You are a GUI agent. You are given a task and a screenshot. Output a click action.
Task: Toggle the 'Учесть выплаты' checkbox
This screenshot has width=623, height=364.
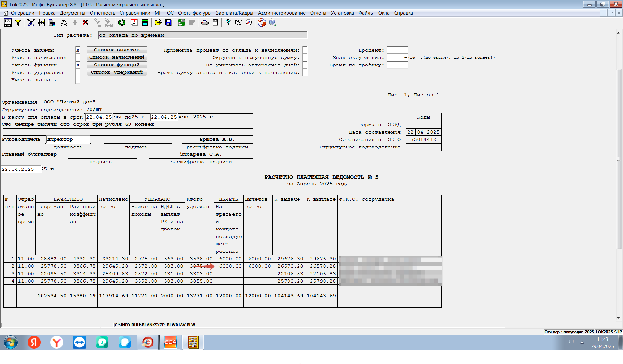[x=78, y=80]
